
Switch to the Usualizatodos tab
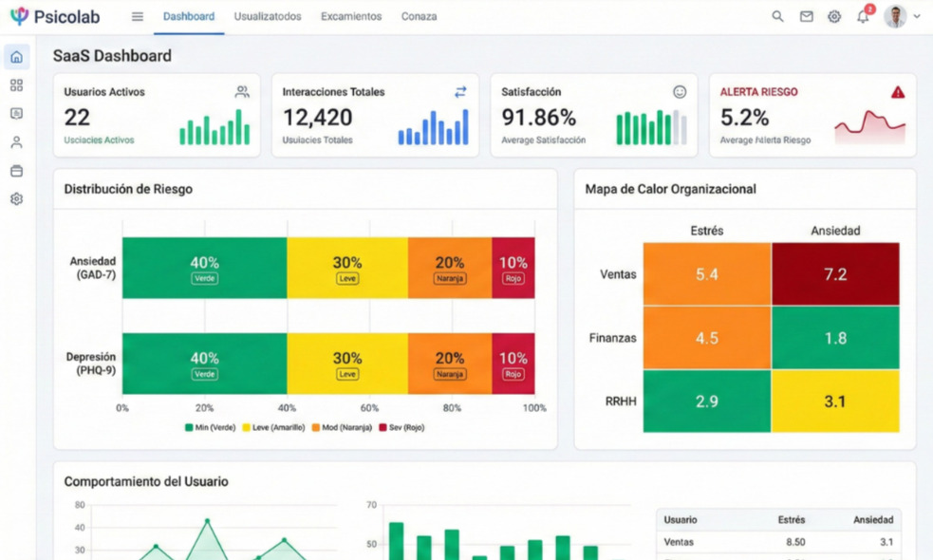(x=268, y=16)
